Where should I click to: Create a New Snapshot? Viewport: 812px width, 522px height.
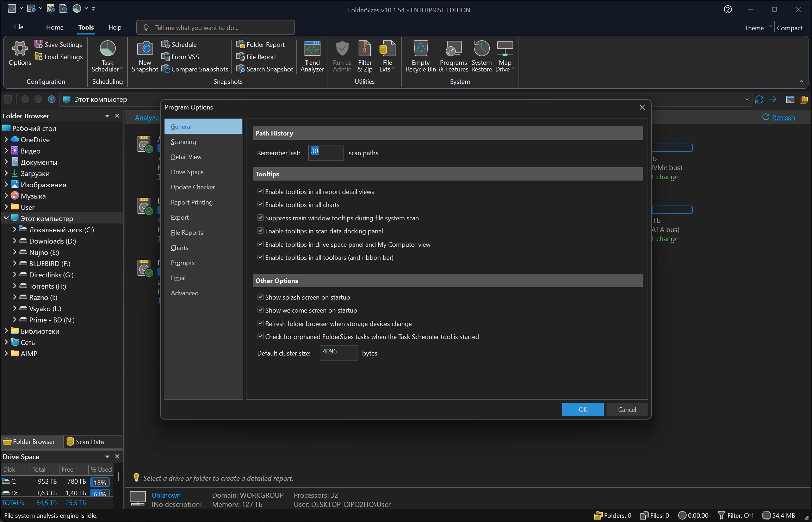[x=145, y=56]
